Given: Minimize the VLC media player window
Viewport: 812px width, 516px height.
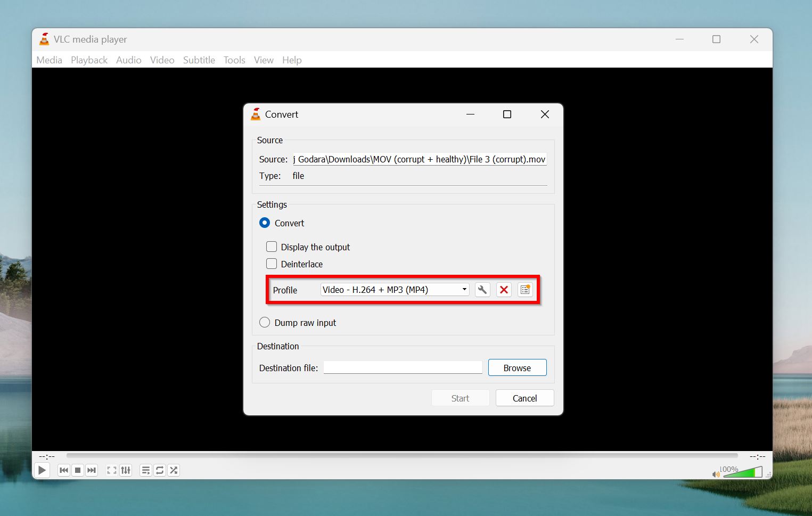Looking at the screenshot, I should click(679, 39).
